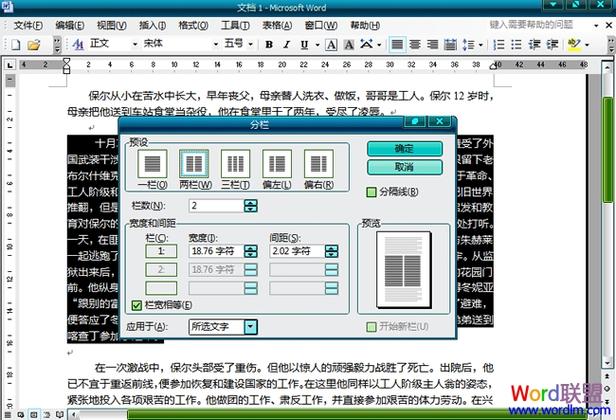Open the 视图(V) menu
This screenshot has width=616, height=420.
(112, 26)
